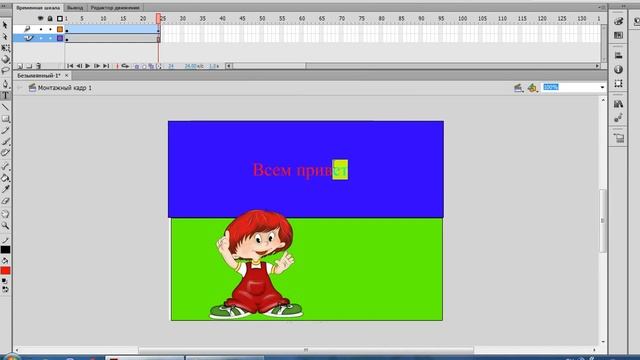Open the Info panel icon
The image size is (640, 360).
click(x=618, y=69)
